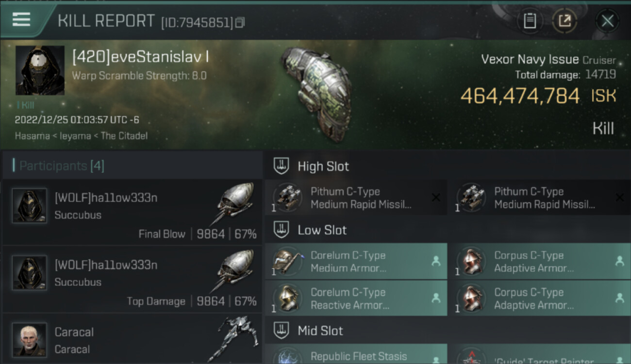The width and height of the screenshot is (631, 364).
Task: Open Final Blow hallow333n participant entry
Action: (132, 212)
